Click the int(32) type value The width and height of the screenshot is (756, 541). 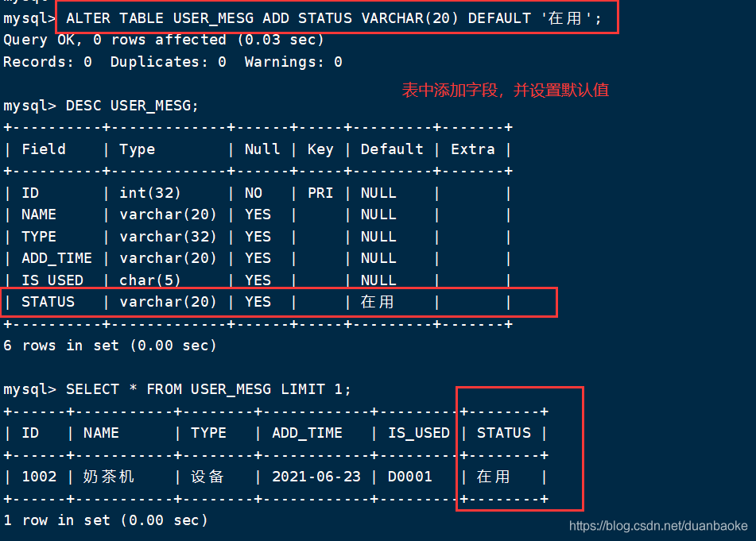(x=150, y=193)
